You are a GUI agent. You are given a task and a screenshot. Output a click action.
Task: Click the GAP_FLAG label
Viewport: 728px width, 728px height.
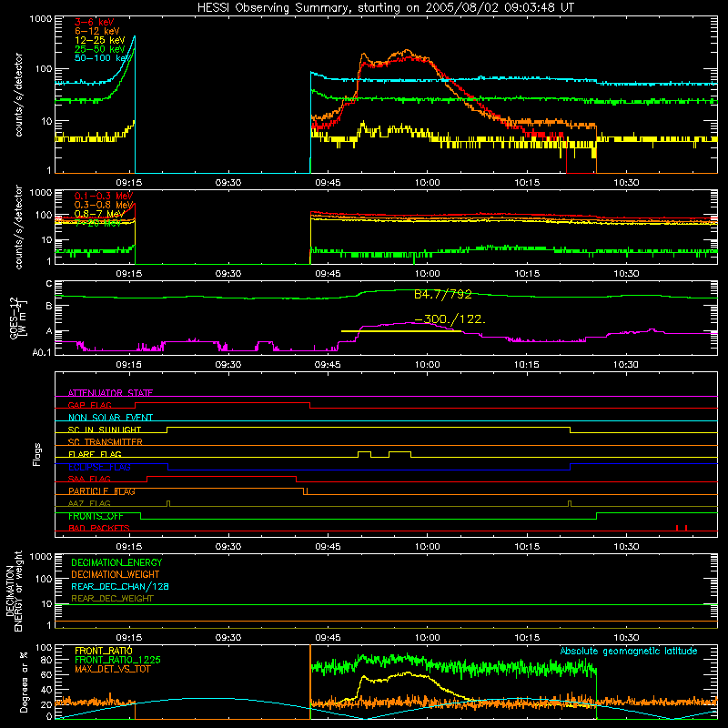[x=90, y=405]
